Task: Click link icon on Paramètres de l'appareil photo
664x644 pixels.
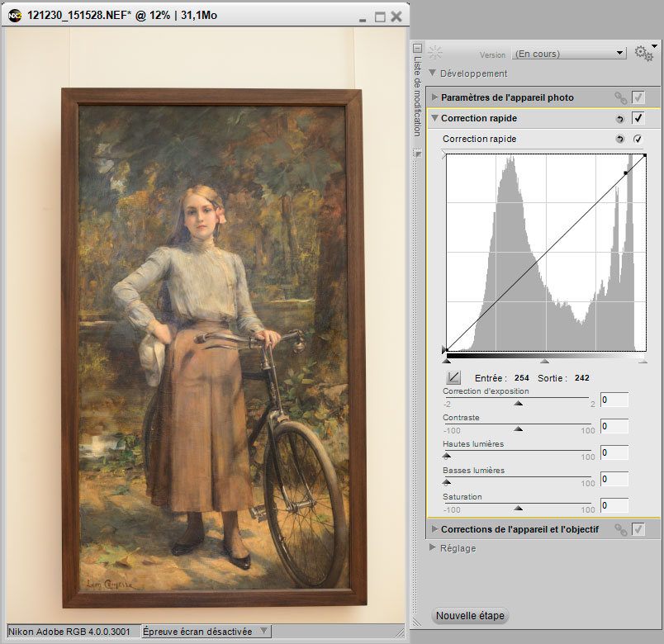Action: click(x=620, y=97)
